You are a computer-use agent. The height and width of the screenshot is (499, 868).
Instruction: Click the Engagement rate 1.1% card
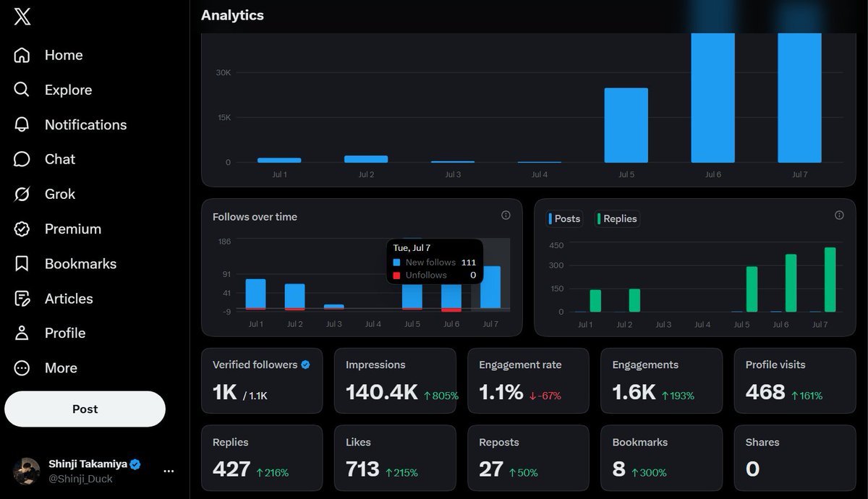(x=528, y=381)
